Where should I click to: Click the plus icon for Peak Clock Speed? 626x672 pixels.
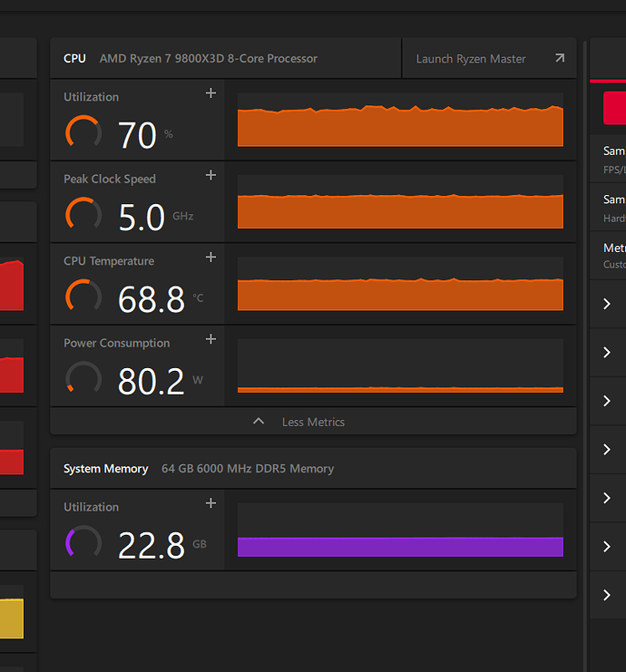210,175
